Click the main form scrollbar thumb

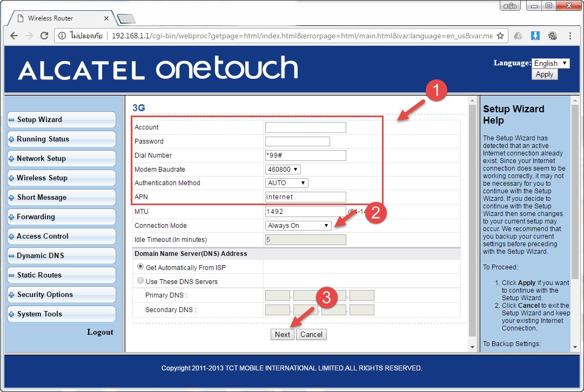click(472, 221)
